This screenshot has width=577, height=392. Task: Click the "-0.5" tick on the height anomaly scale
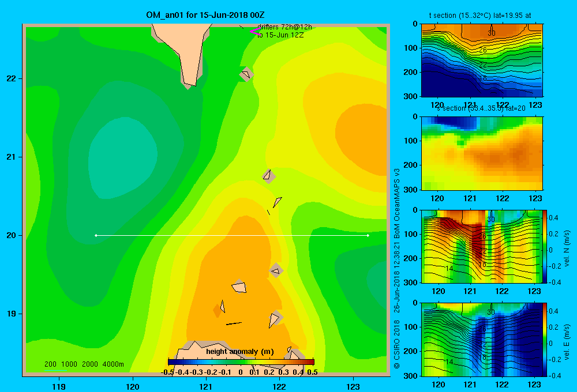click(167, 372)
